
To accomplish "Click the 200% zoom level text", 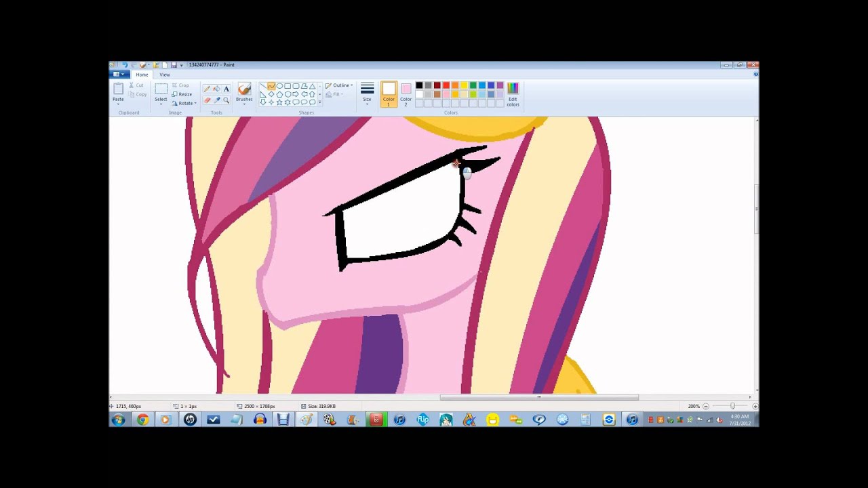I will 694,406.
